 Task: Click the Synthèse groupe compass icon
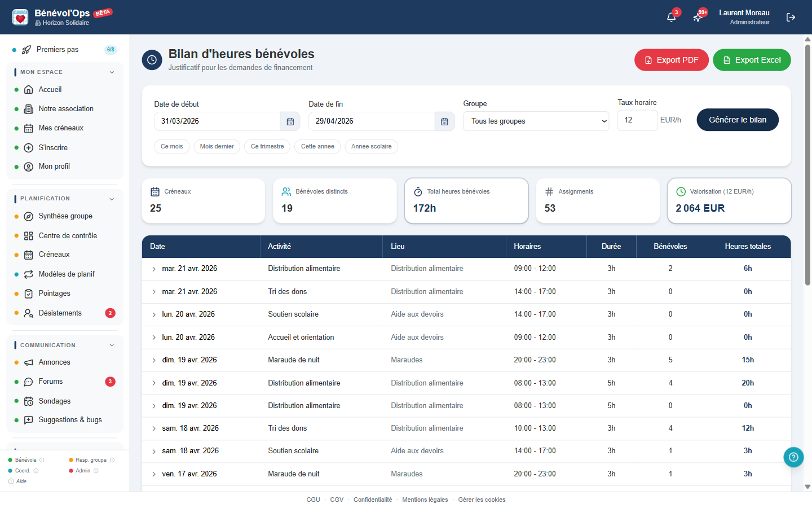(x=29, y=216)
